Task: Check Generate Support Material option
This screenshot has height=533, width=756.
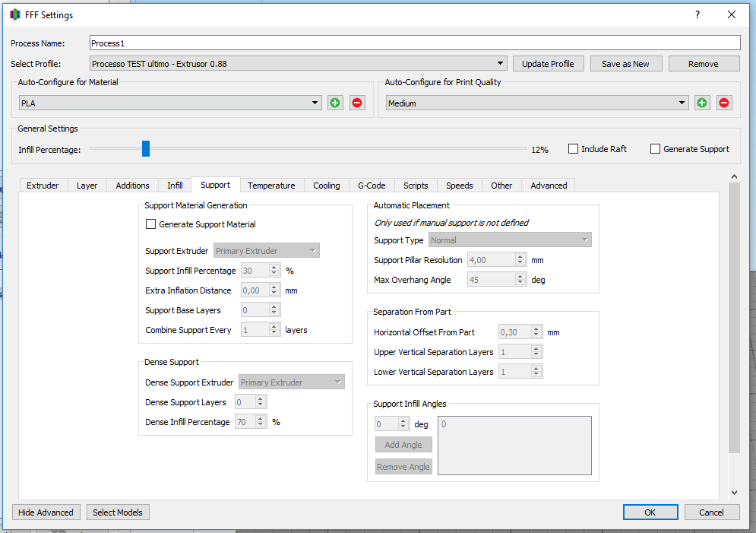Action: (x=150, y=224)
